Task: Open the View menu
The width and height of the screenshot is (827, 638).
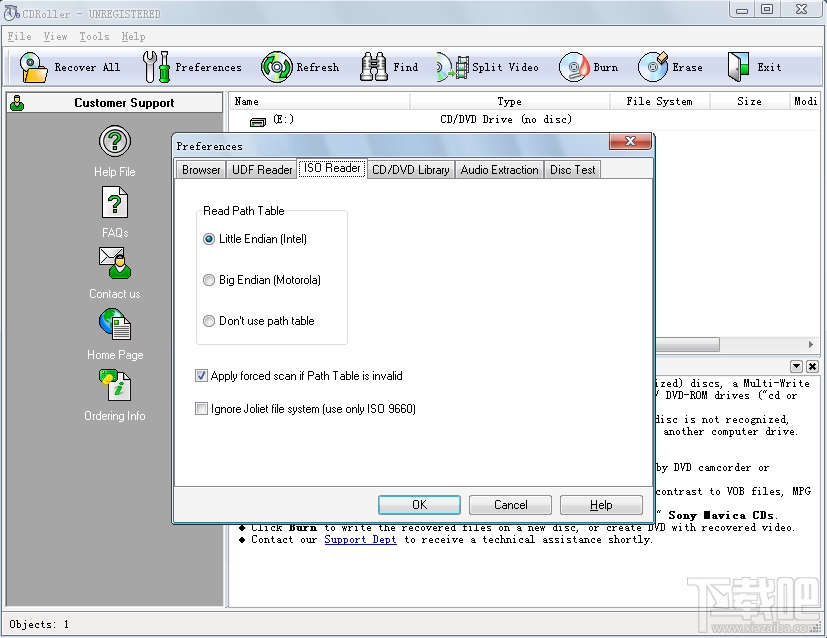Action: [55, 36]
